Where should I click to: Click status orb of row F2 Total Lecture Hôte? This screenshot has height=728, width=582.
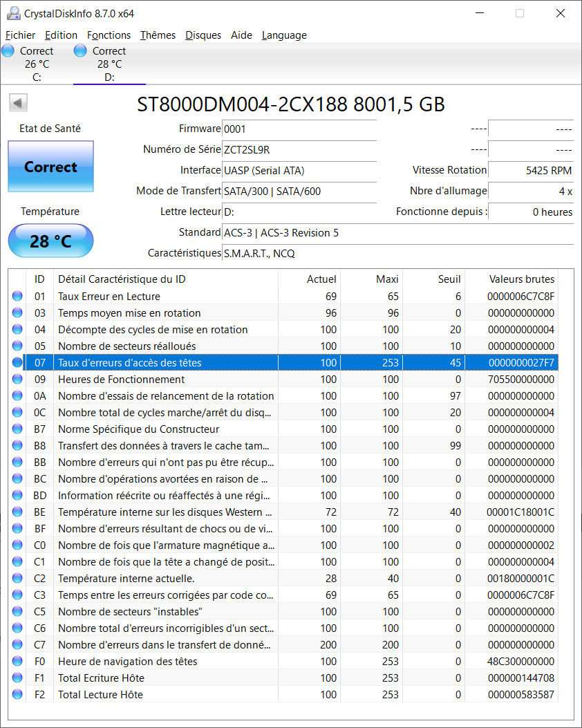point(17,694)
